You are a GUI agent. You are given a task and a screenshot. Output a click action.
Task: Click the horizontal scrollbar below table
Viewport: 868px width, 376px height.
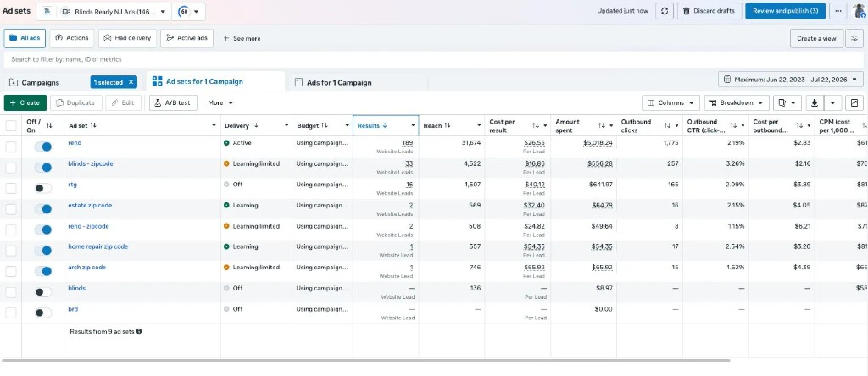(365, 361)
